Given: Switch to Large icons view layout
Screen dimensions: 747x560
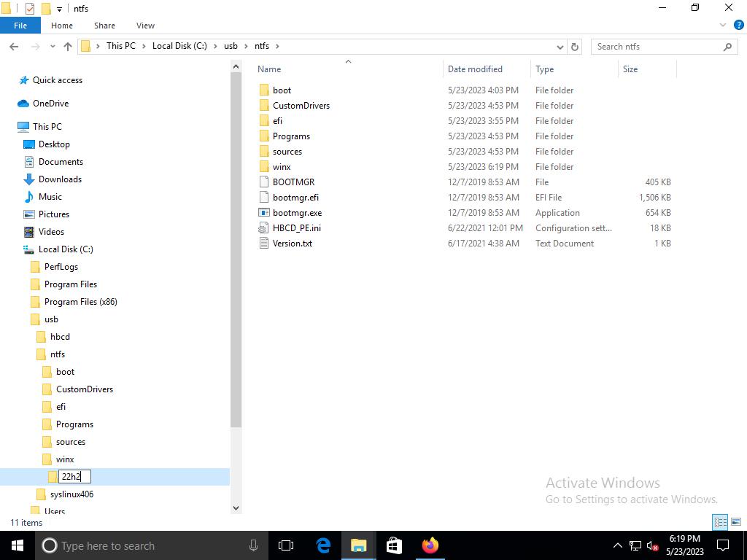Looking at the screenshot, I should pos(736,522).
